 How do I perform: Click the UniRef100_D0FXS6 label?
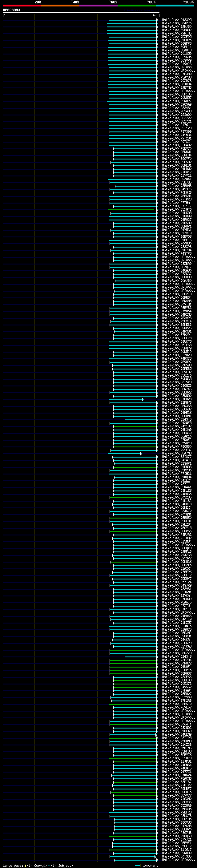point(177,802)
